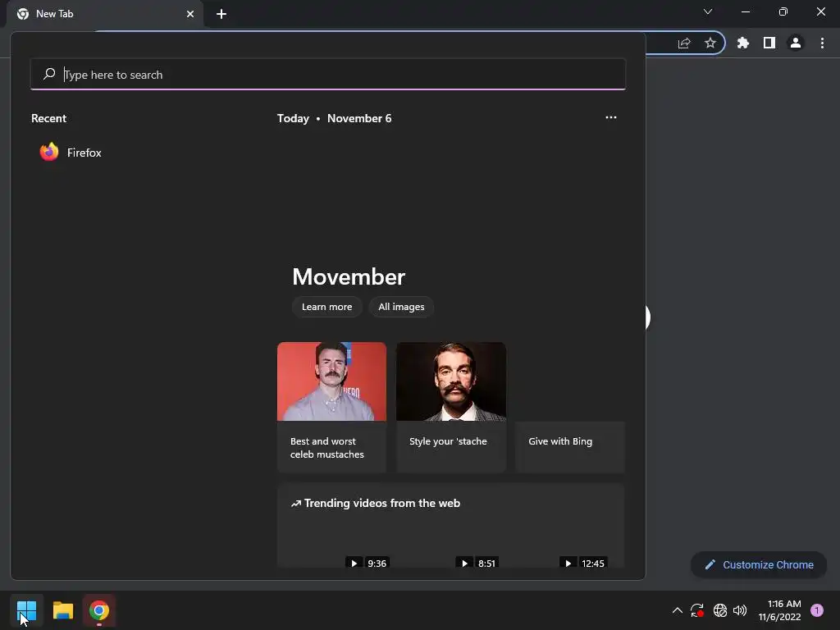The height and width of the screenshot is (630, 840).
Task: Open Chrome three-dot menu
Action: click(822, 43)
